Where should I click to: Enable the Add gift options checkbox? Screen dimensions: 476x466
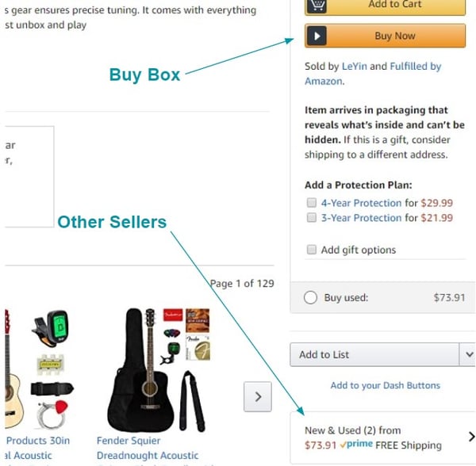(x=312, y=250)
